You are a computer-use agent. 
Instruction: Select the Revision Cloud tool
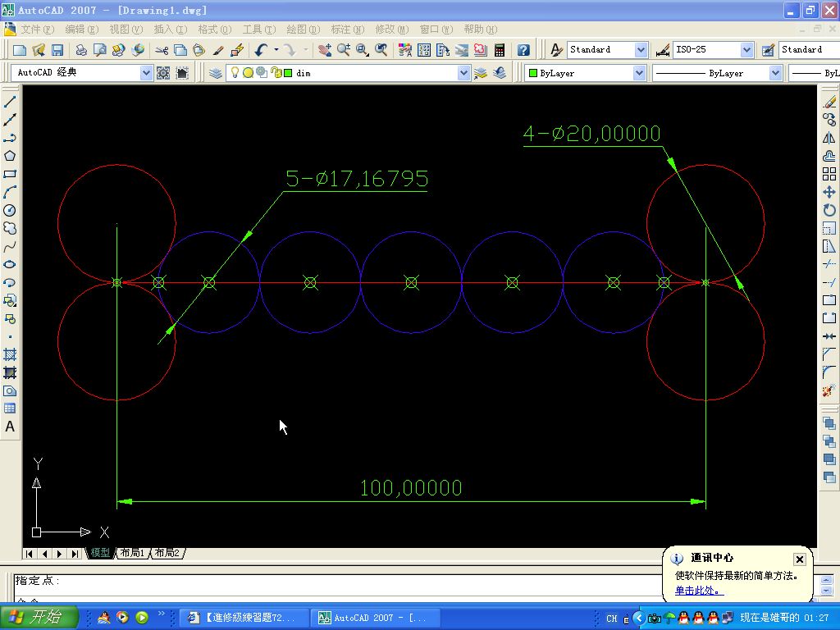(10, 229)
